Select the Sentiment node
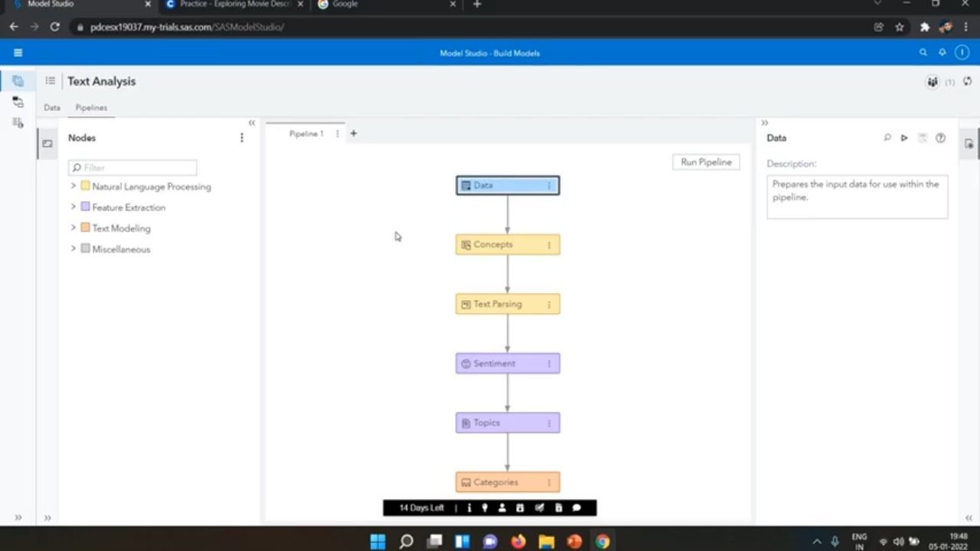This screenshot has width=980, height=551. coord(508,364)
